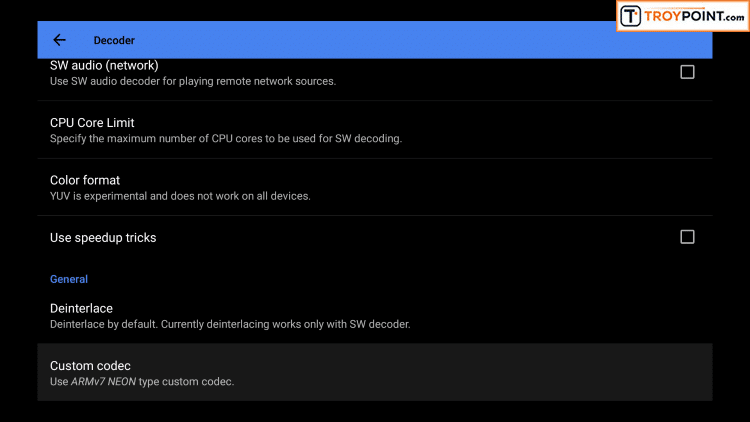Click the TROYPOINT.com watermark text
This screenshot has width=750, height=422.
pos(694,16)
